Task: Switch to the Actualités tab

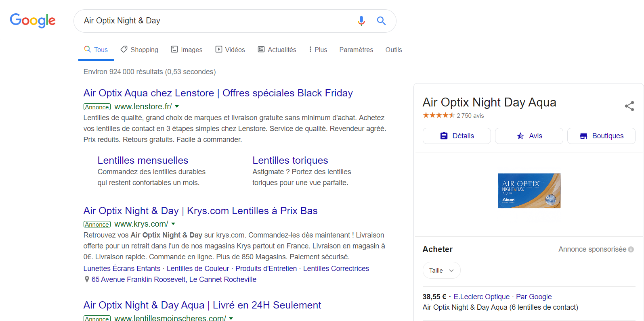Action: (277, 50)
